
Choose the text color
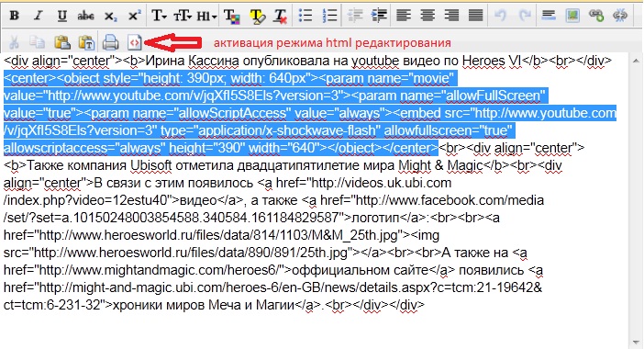(232, 16)
